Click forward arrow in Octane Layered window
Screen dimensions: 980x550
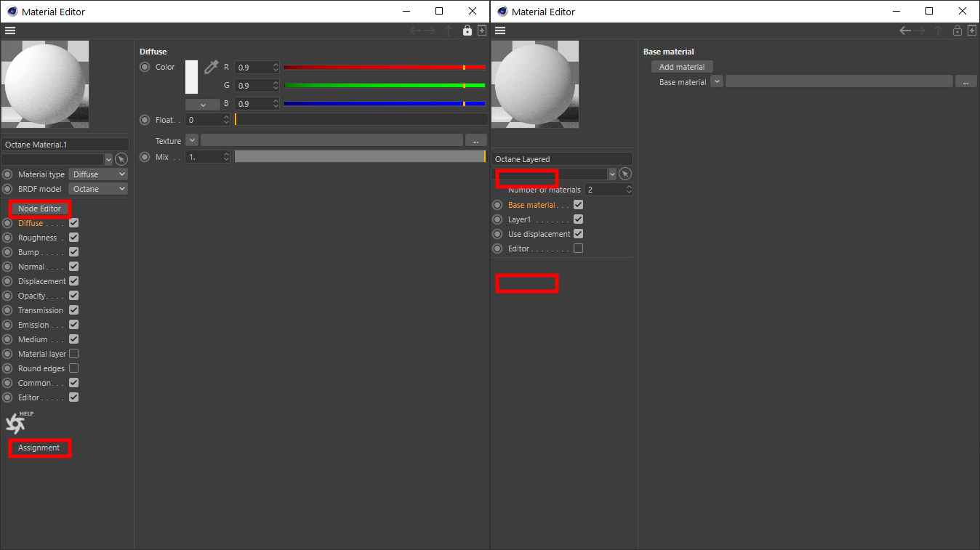[x=920, y=31]
